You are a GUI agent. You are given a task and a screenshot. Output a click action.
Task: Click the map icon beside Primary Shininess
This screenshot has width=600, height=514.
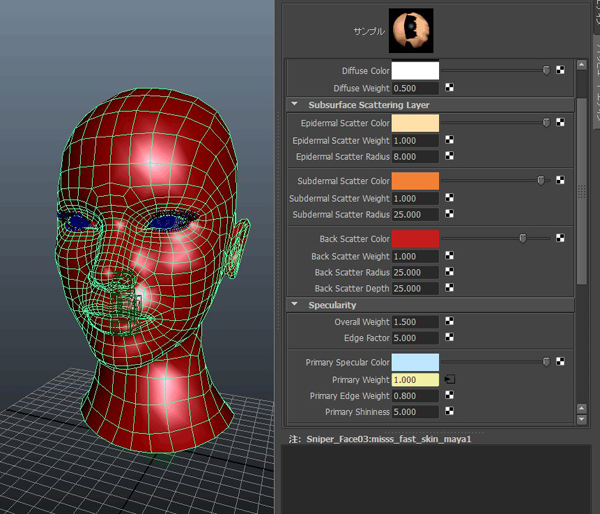[x=450, y=412]
